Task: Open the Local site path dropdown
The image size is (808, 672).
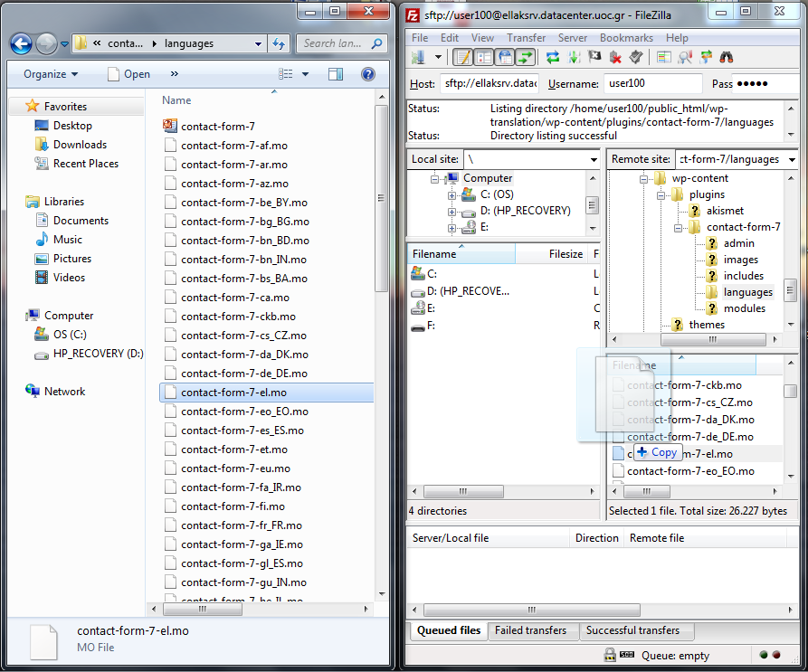Action: (x=594, y=159)
